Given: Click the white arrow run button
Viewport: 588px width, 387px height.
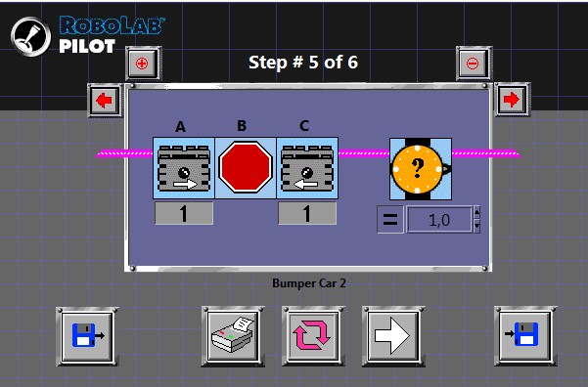Looking at the screenshot, I should [x=393, y=336].
